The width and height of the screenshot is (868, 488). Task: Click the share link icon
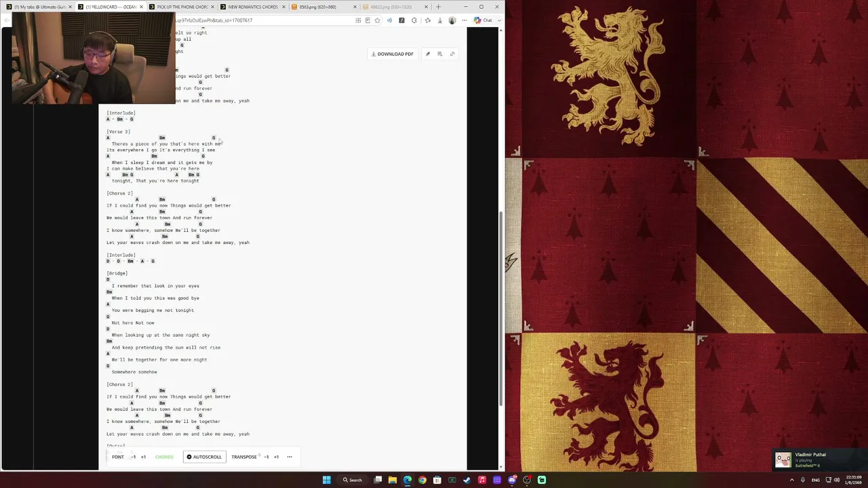(452, 54)
